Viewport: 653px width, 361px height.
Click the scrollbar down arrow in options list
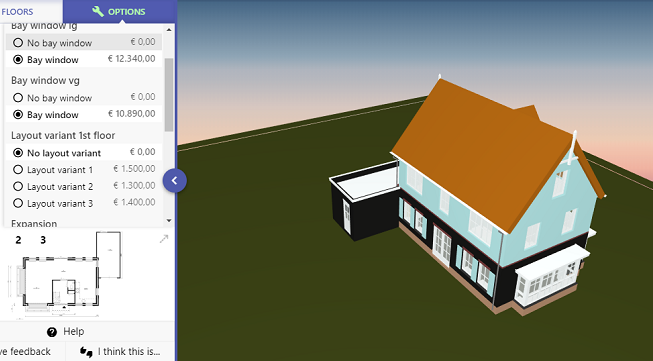coord(169,221)
